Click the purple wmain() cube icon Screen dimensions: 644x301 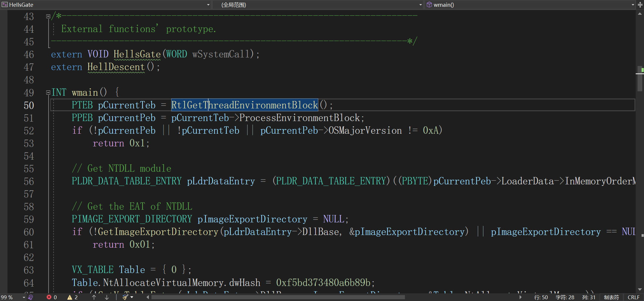[429, 5]
